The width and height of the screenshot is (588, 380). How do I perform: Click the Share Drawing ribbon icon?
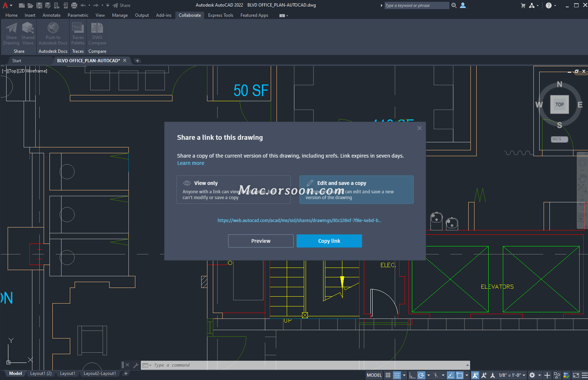[11, 33]
